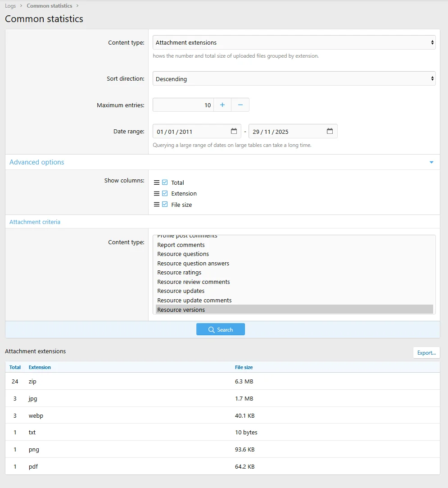Click the magnifier icon on the Search button

click(x=211, y=329)
